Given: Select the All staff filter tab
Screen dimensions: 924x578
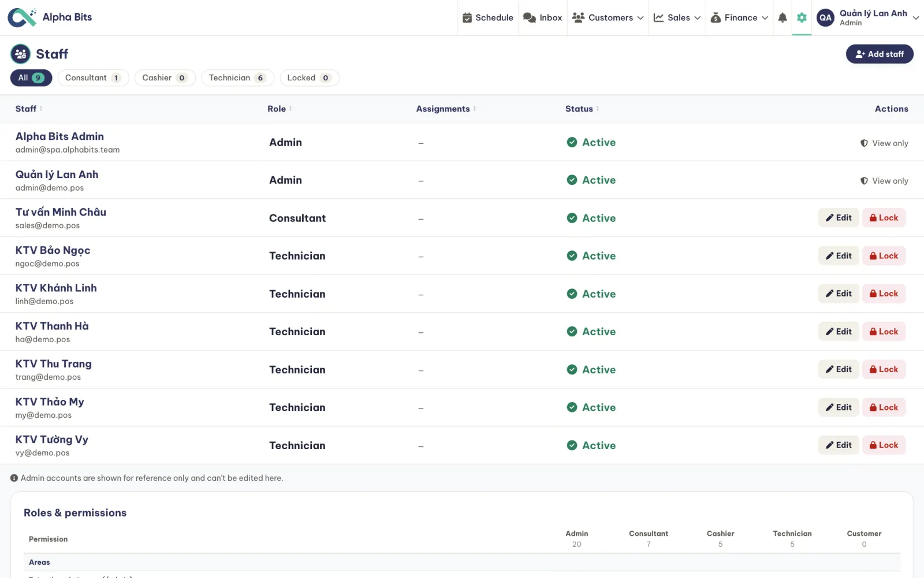Looking at the screenshot, I should 31,78.
